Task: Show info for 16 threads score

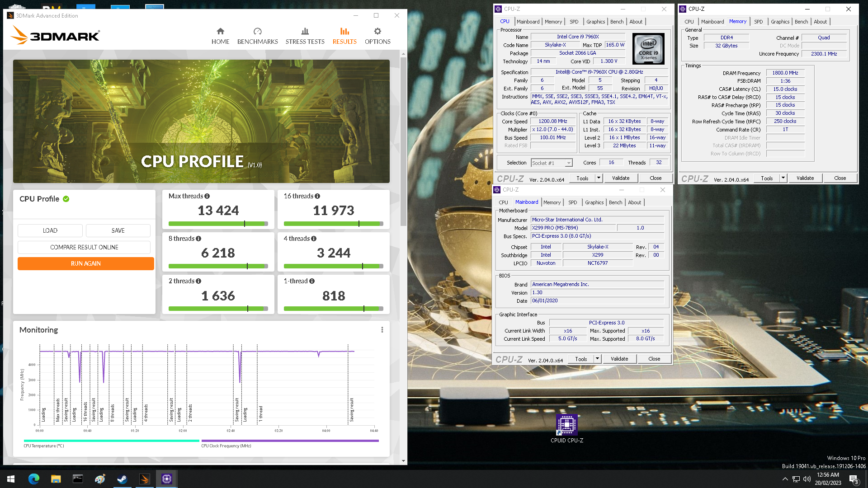Action: click(x=317, y=196)
